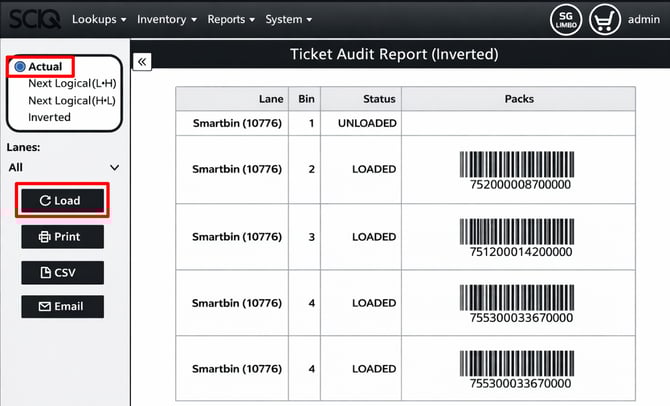Click Smartbin (10776) in bin 2 row
This screenshot has height=406, width=670.
pyautogui.click(x=237, y=169)
